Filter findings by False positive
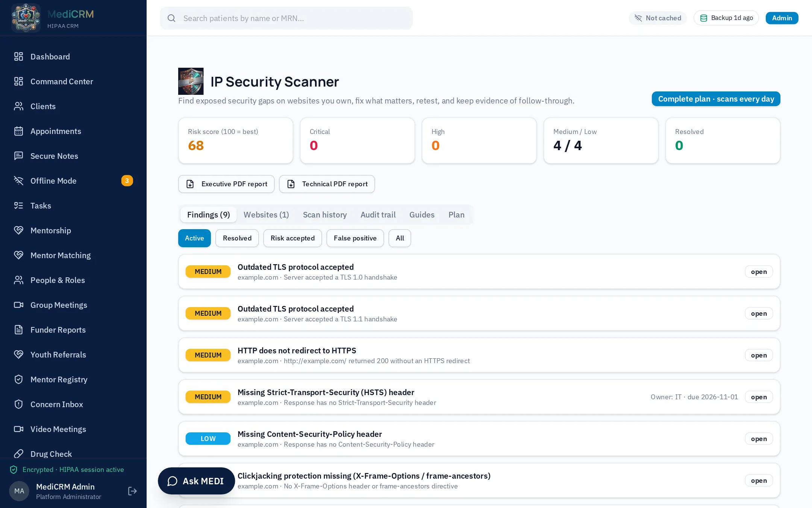Viewport: 812px width, 508px height. coord(355,238)
